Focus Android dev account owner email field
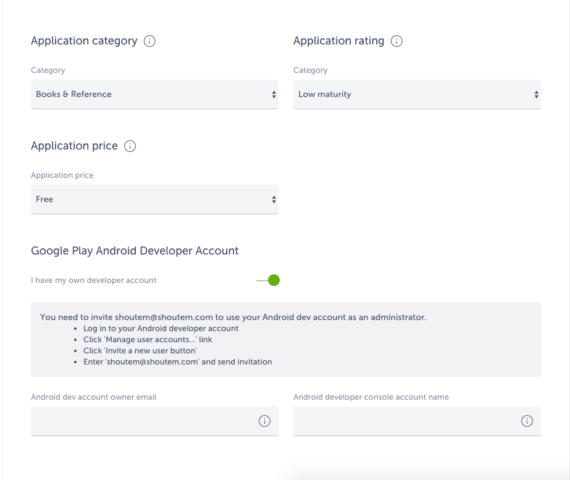The height and width of the screenshot is (480, 570). point(155,421)
